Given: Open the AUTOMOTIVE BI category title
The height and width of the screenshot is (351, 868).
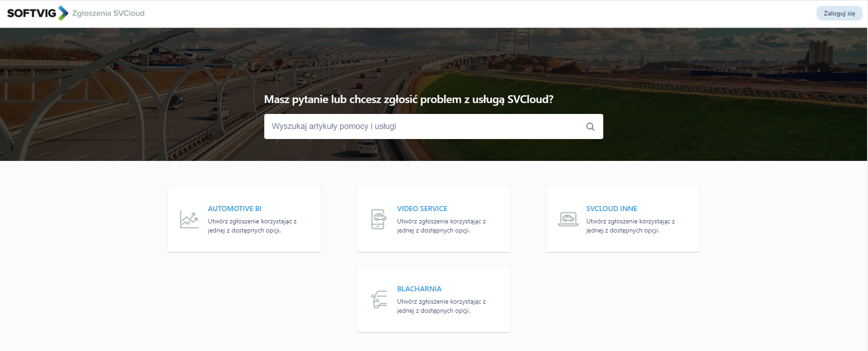Looking at the screenshot, I should click(x=235, y=209).
